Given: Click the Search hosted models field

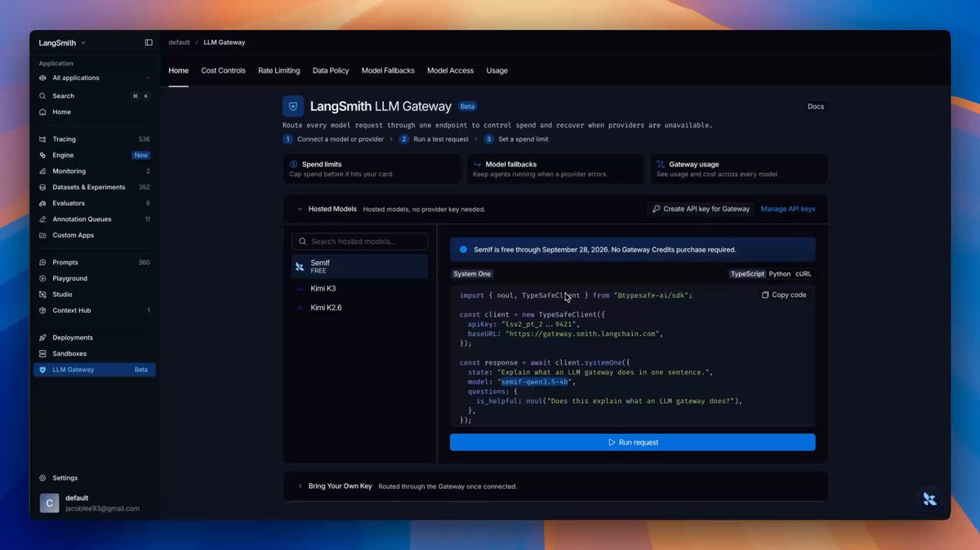Looking at the screenshot, I should 360,242.
